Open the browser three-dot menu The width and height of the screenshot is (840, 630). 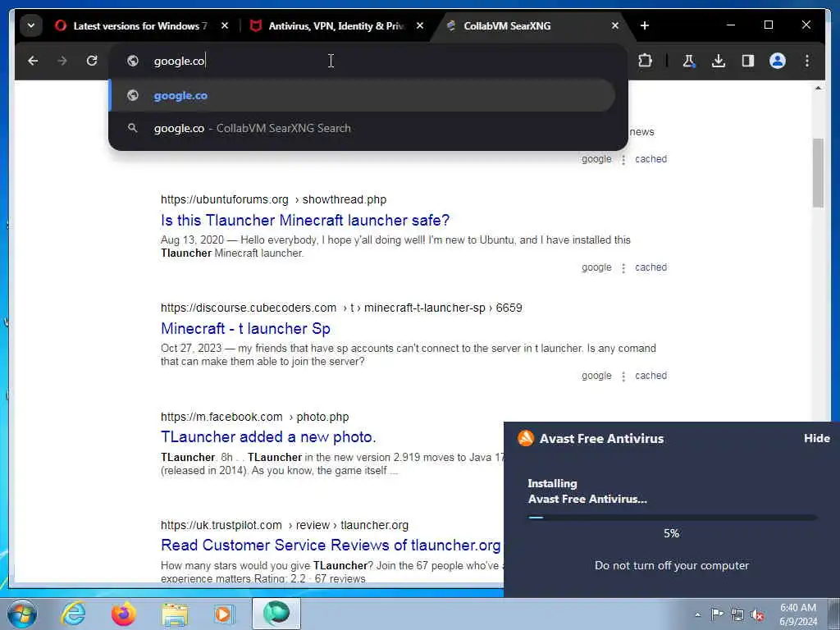coord(807,61)
